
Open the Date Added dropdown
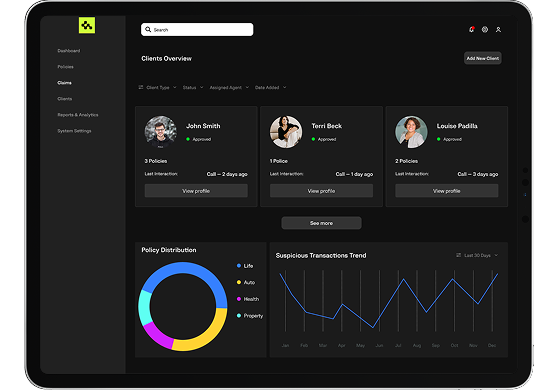point(270,87)
